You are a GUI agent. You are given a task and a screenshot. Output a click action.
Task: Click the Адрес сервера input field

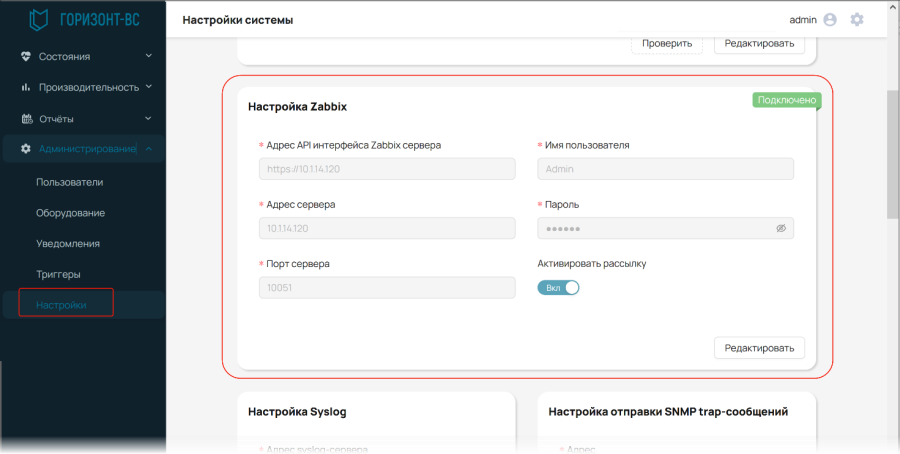(387, 228)
